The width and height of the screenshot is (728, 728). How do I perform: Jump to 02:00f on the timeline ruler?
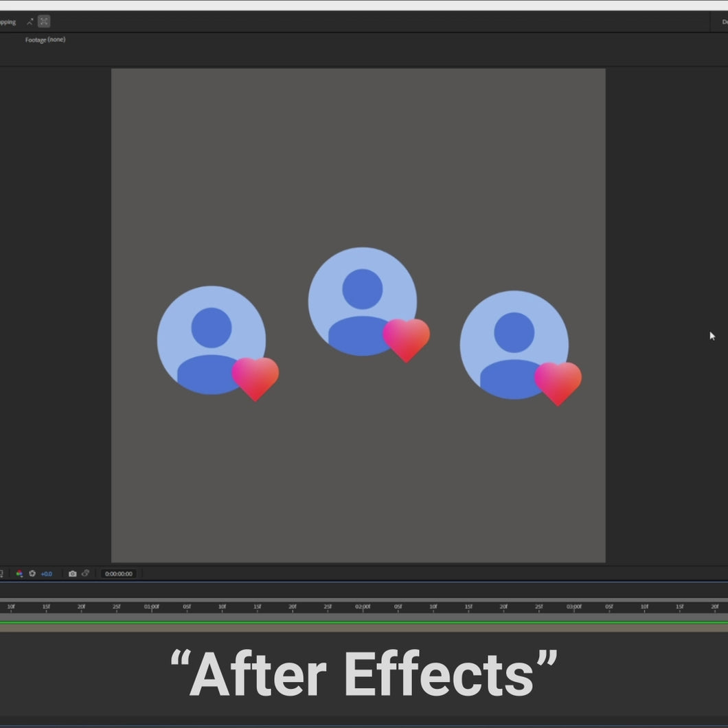pyautogui.click(x=363, y=607)
